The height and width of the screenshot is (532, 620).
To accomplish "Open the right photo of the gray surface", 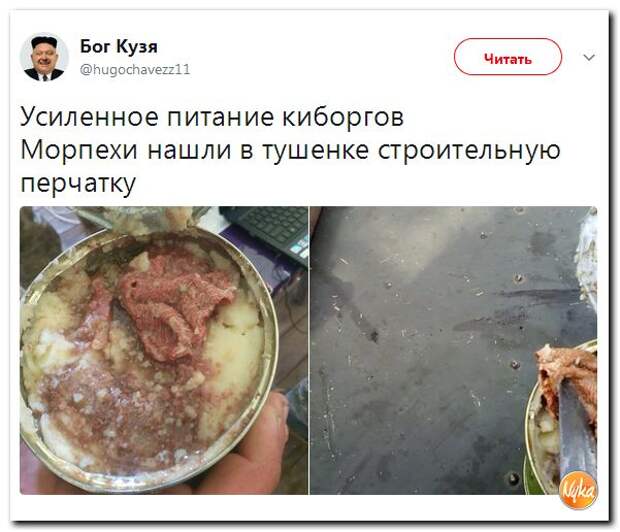I will point(453,350).
